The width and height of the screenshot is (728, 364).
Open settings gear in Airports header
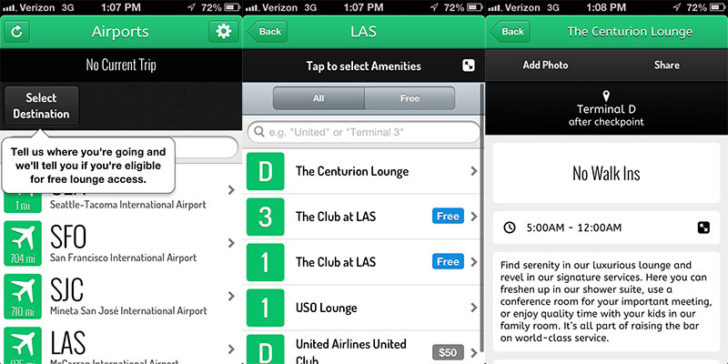point(223,32)
